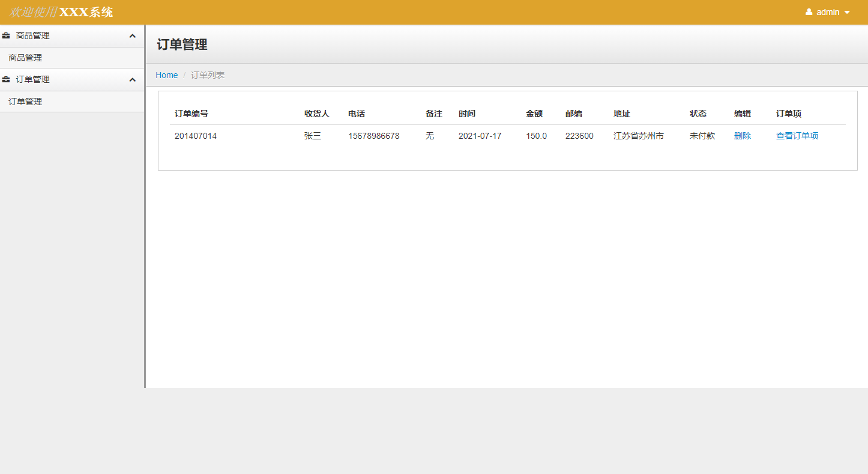Click the briefcase icon beside 商品管理 header
868x474 pixels.
click(6, 36)
